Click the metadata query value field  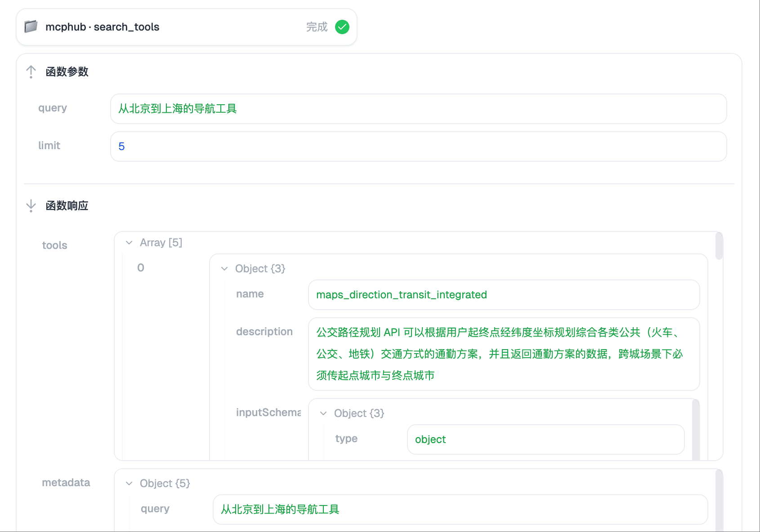tap(460, 510)
